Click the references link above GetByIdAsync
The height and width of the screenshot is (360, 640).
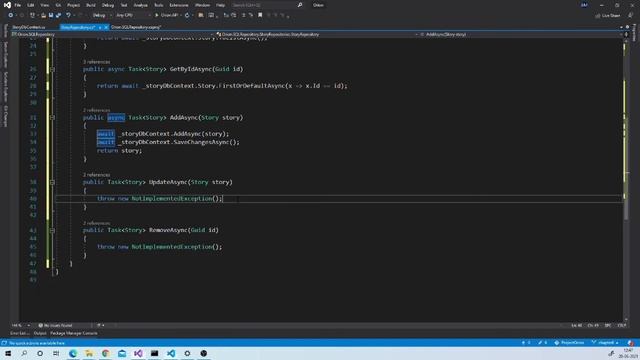(x=97, y=62)
